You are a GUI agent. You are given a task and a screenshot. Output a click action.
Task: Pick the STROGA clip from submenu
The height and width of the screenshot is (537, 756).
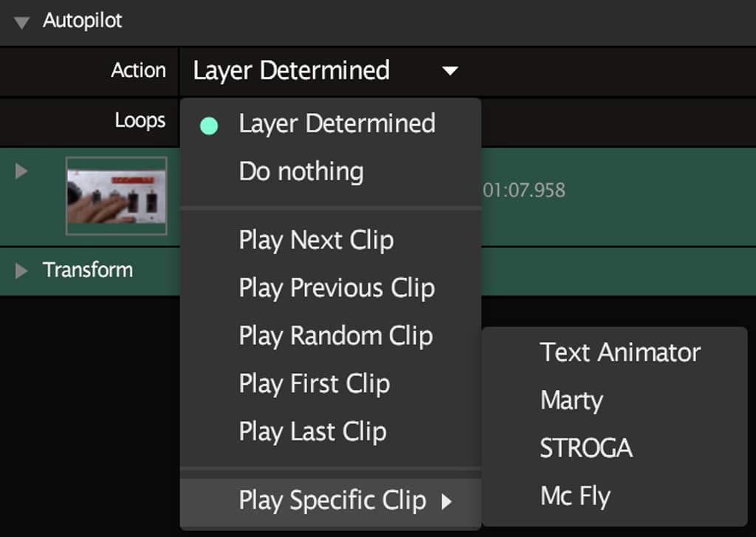coord(585,448)
